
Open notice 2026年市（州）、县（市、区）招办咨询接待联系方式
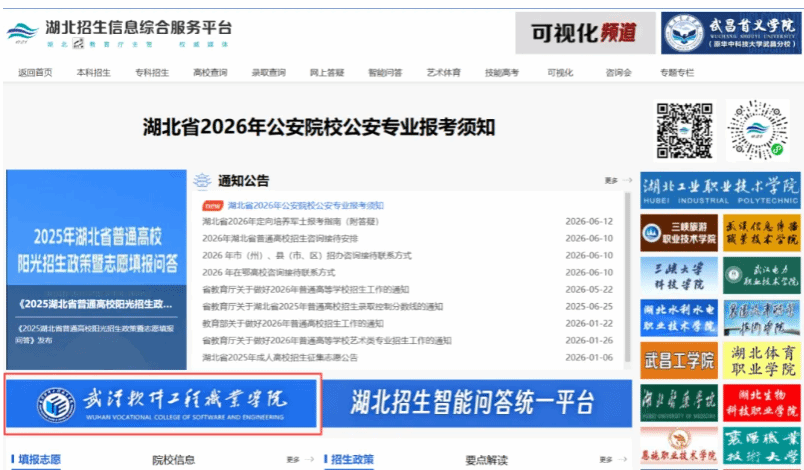tap(307, 256)
